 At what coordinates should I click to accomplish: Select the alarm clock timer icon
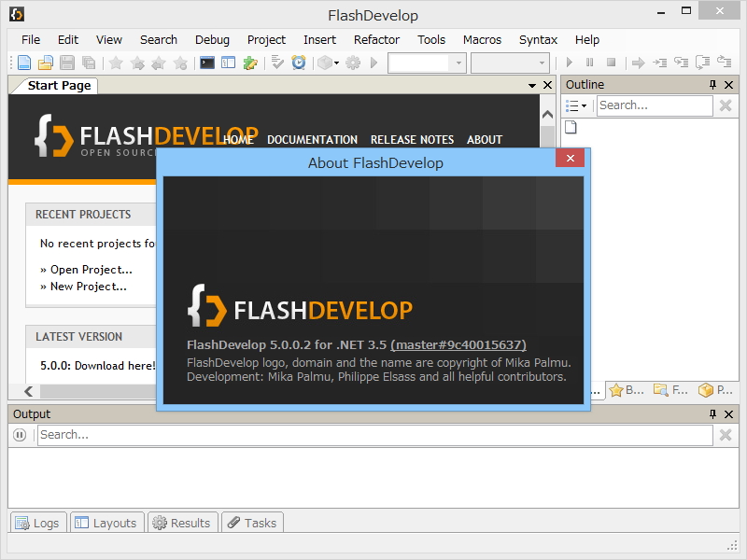point(299,63)
